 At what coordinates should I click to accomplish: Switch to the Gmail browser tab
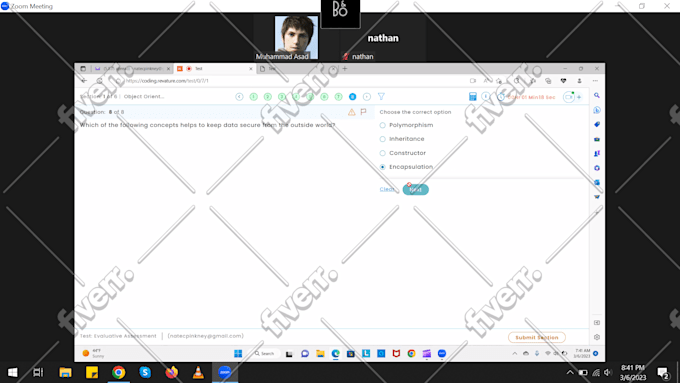pyautogui.click(x=131, y=69)
